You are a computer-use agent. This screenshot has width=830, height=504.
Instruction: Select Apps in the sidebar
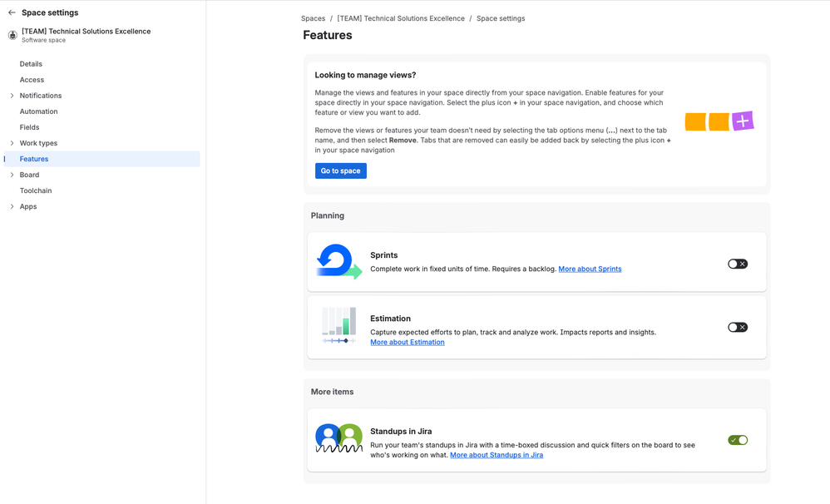28,207
